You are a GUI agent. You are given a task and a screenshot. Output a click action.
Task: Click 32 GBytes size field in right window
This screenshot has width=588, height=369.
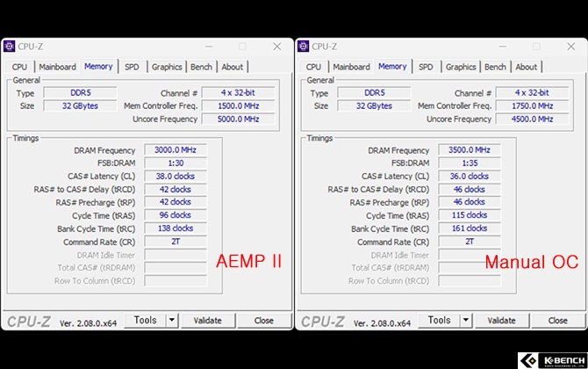[x=374, y=105]
